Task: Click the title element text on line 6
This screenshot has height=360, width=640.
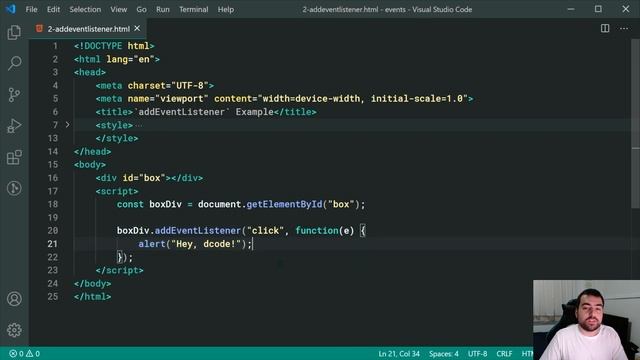Action: pyautogui.click(x=206, y=112)
